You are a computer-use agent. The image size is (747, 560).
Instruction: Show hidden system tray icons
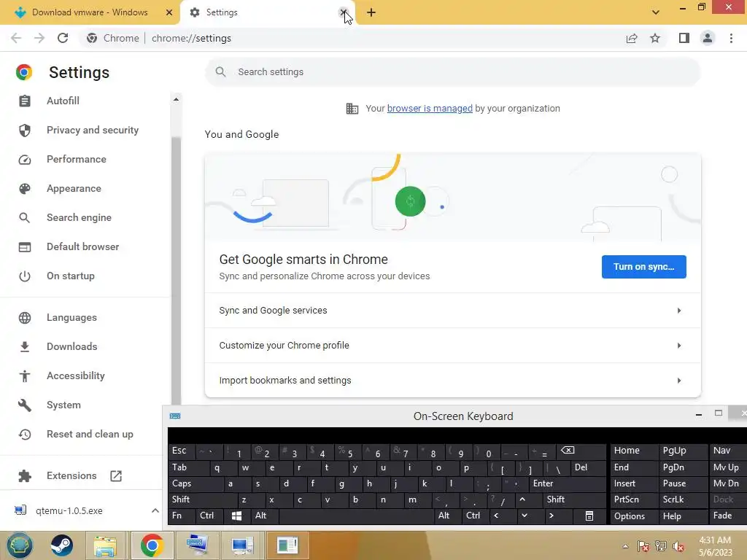[625, 546]
